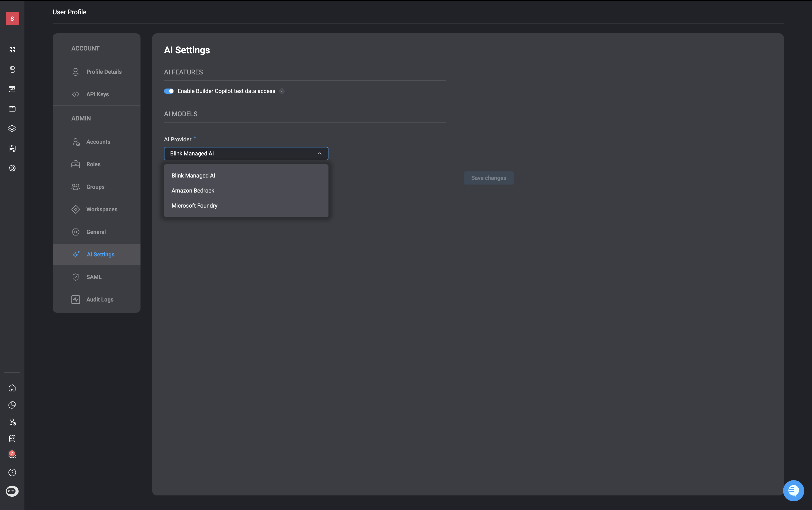This screenshot has width=812, height=510.
Task: Click the User Profile page title
Action: [x=70, y=12]
